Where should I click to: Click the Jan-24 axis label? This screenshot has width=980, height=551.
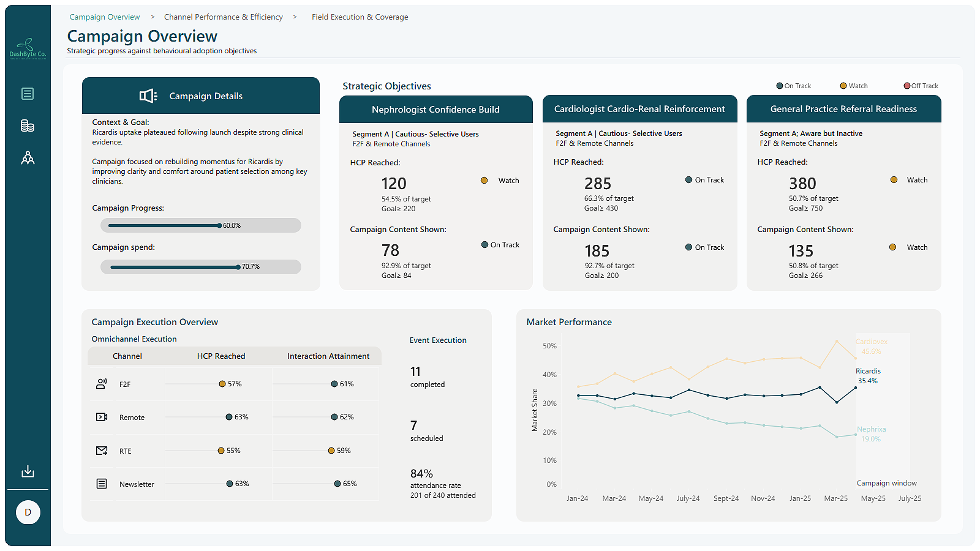point(577,498)
